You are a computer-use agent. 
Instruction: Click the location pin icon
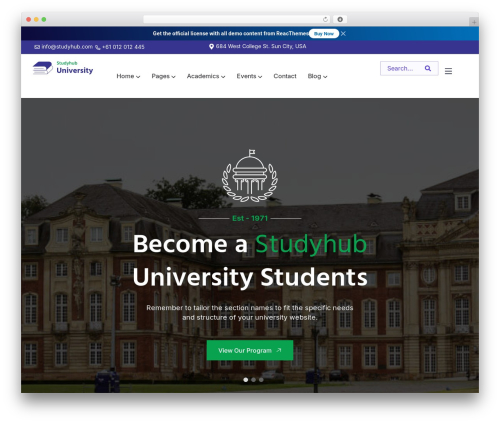(x=211, y=47)
